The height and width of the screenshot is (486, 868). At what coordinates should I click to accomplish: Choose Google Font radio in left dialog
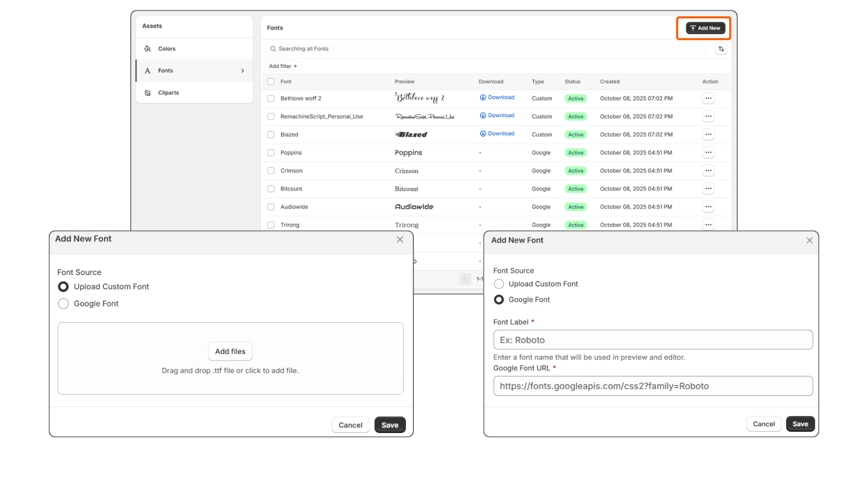[x=63, y=304]
